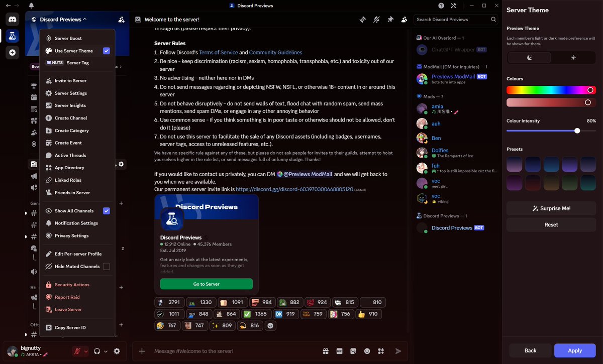The width and height of the screenshot is (603, 364).
Task: Open the Community Guidelines link
Action: [x=276, y=52]
